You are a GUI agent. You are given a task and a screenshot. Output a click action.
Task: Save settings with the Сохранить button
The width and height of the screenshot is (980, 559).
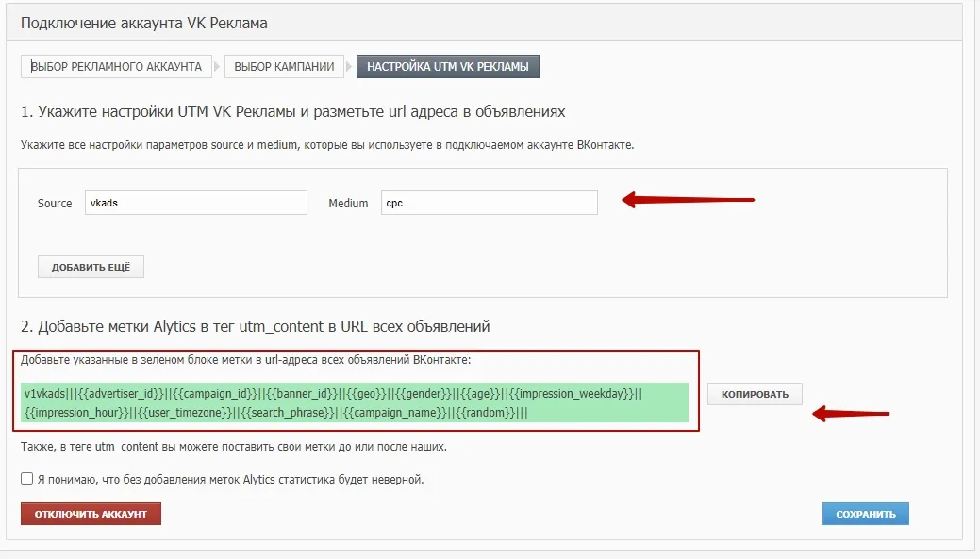[866, 514]
